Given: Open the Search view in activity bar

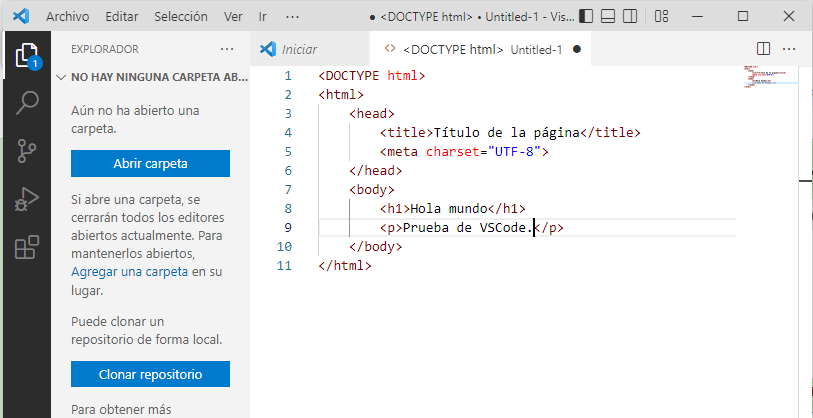Looking at the screenshot, I should (x=27, y=103).
